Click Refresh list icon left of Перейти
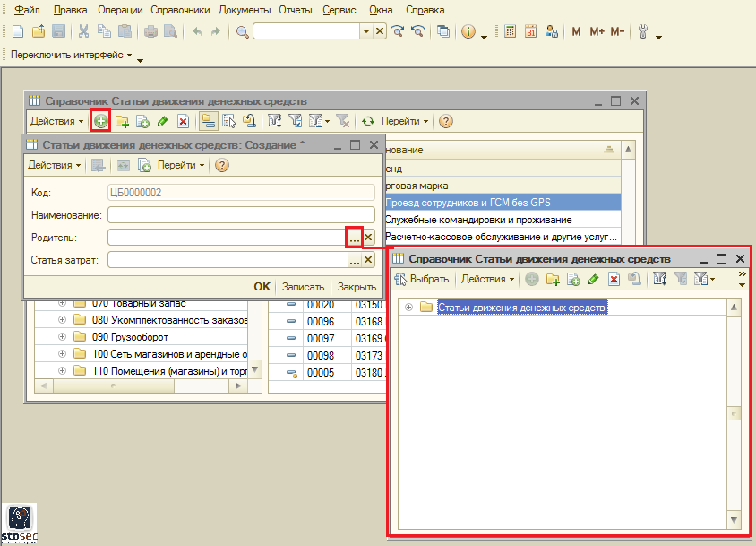This screenshot has width=756, height=546. (368, 121)
